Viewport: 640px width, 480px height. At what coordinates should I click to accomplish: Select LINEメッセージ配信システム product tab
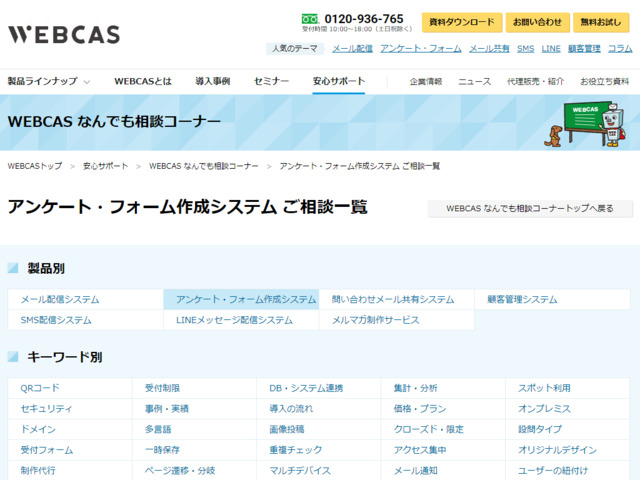241,320
